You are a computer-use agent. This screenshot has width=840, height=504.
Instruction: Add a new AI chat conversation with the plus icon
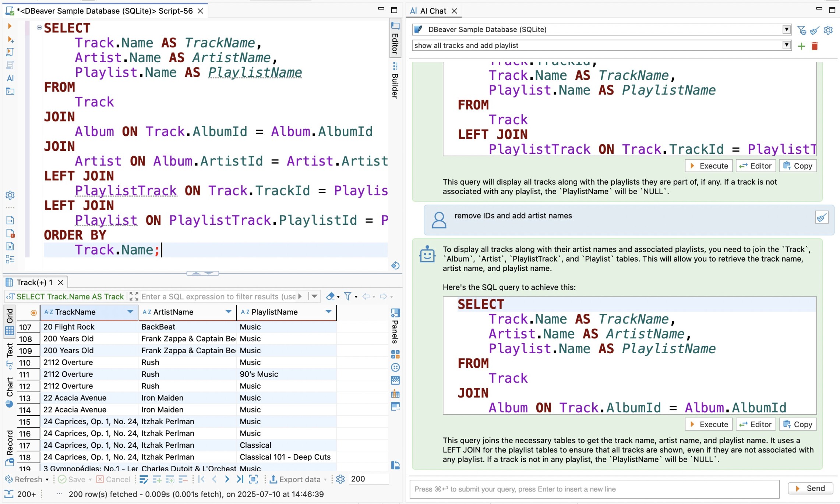pyautogui.click(x=801, y=46)
